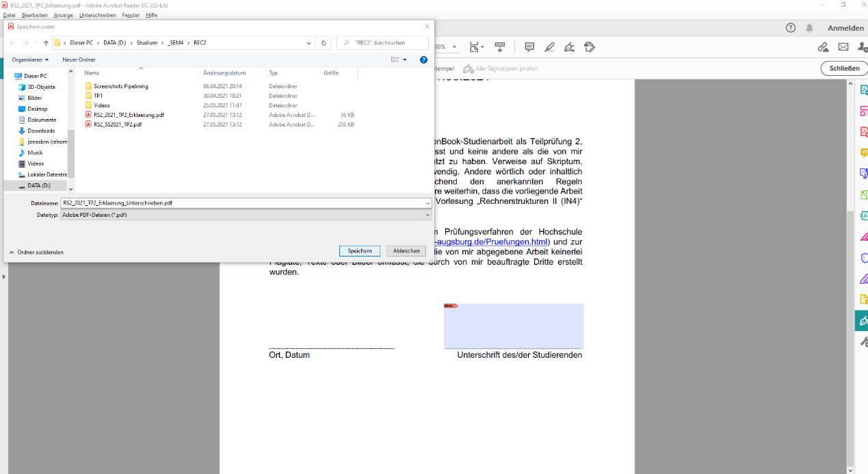
Task: Open notifications bell icon
Action: click(810, 28)
